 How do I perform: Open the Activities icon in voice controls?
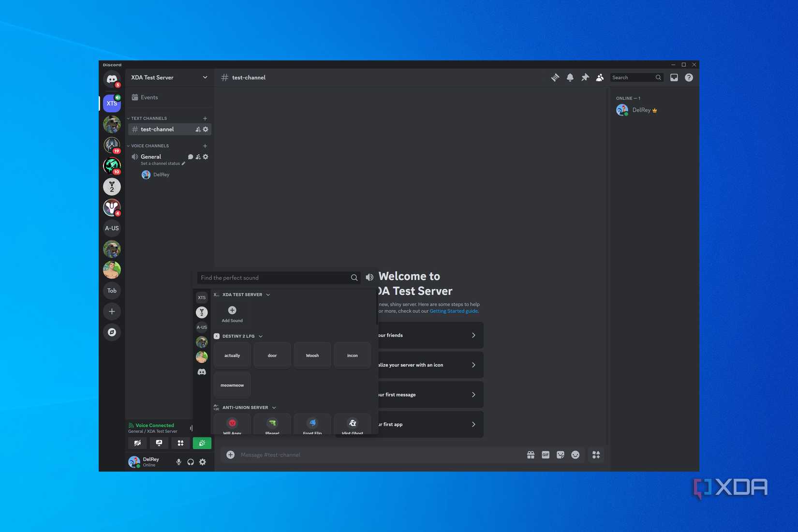pos(180,443)
